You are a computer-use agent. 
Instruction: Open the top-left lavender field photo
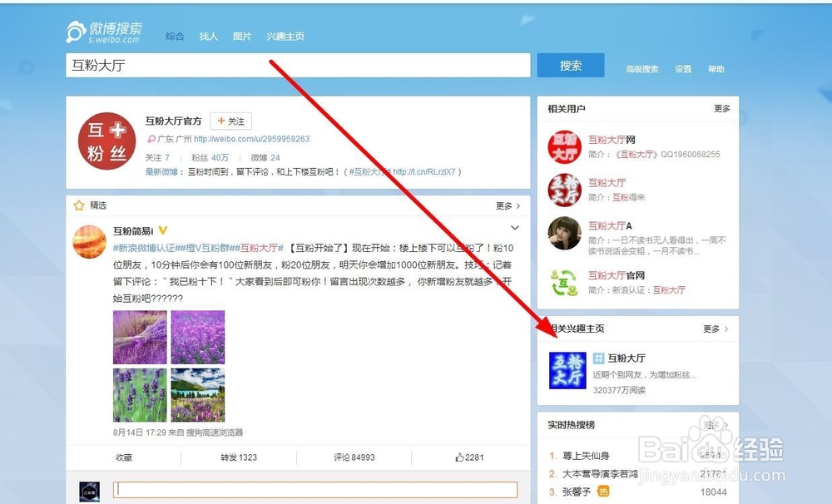pyautogui.click(x=140, y=337)
